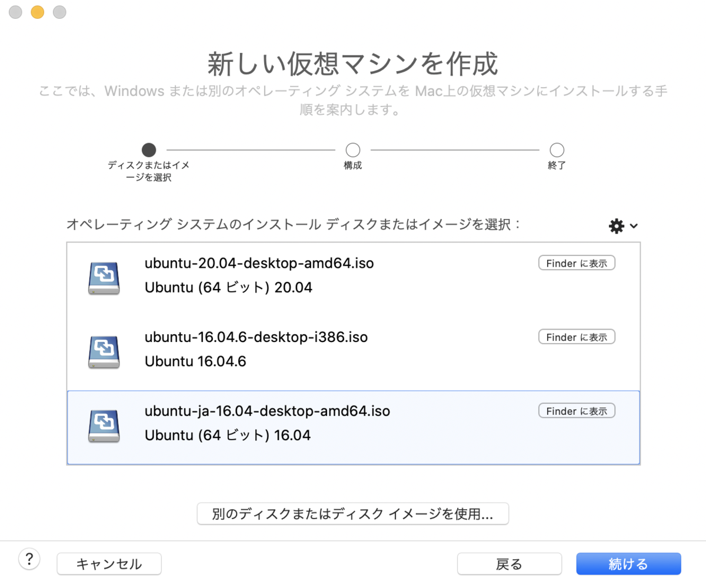Click the 終了 step circle
Image resolution: width=706 pixels, height=588 pixels.
[x=557, y=150]
